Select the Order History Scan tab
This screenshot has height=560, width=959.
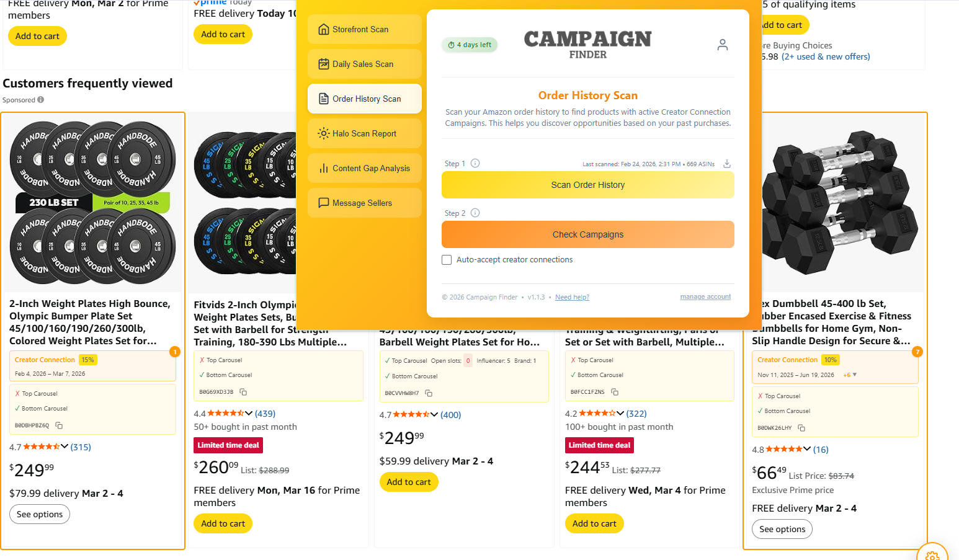tap(364, 98)
